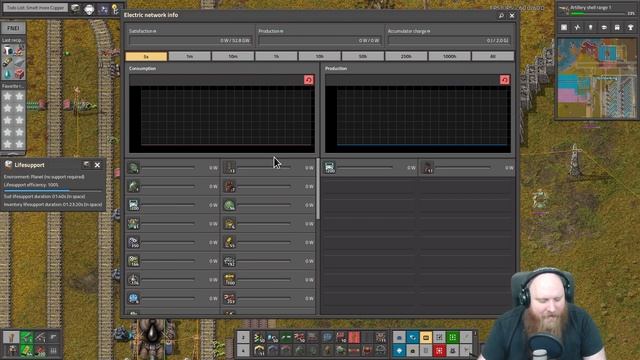Viewport: 640px width, 360px height.
Task: Switch to the 1m time range tab
Action: point(190,56)
